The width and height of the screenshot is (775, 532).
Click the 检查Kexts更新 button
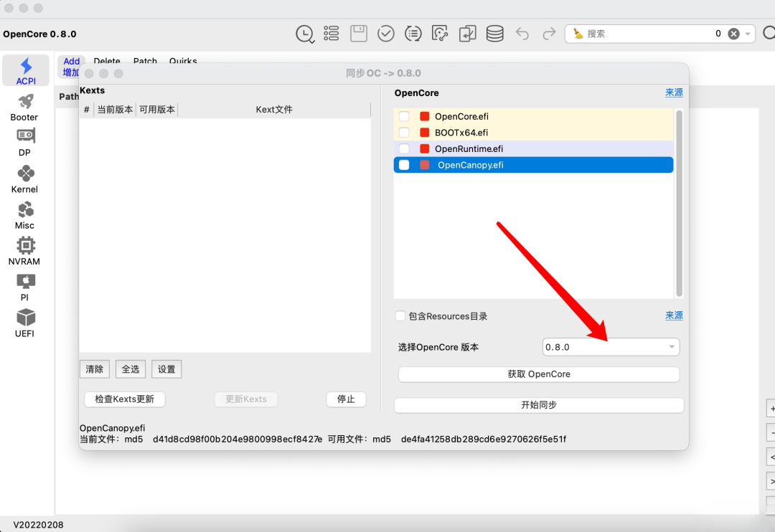pos(125,399)
